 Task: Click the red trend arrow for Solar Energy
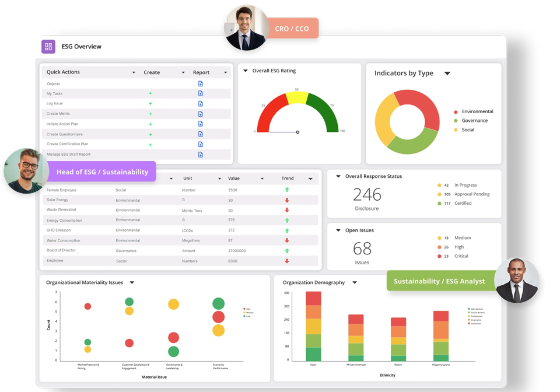(287, 200)
